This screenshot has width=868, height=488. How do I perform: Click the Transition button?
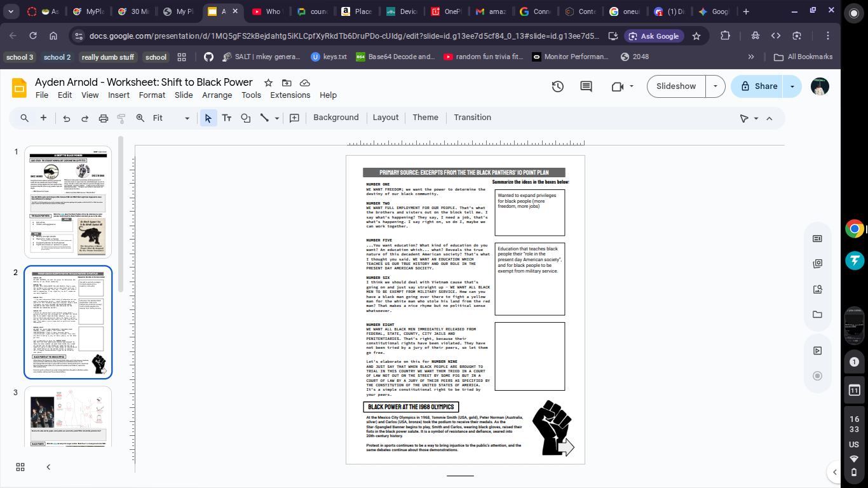coord(472,118)
